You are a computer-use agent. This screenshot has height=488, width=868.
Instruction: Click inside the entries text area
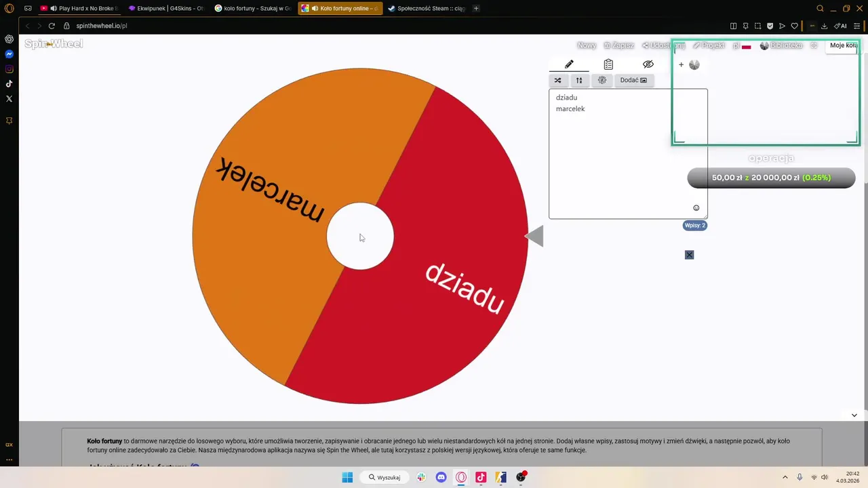click(x=628, y=154)
